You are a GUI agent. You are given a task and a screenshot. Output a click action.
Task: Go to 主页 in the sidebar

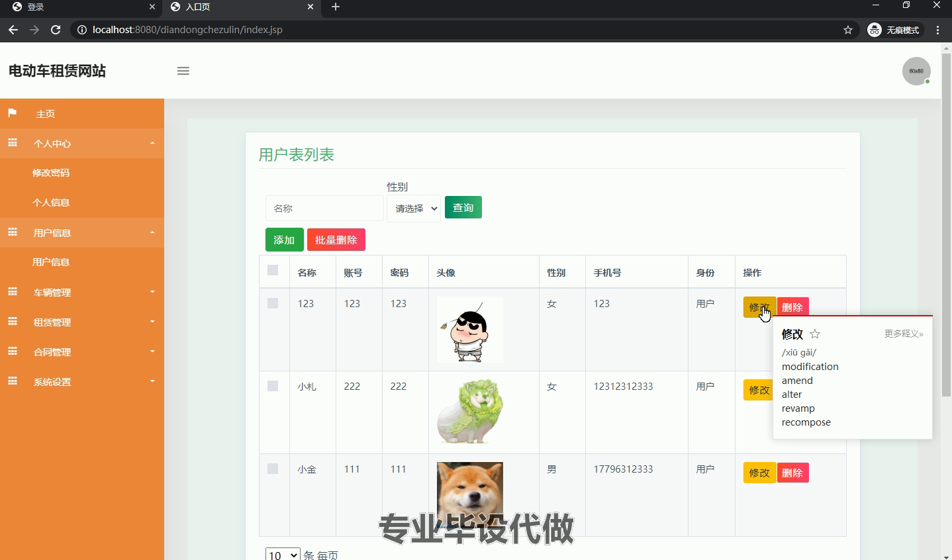tap(82, 114)
